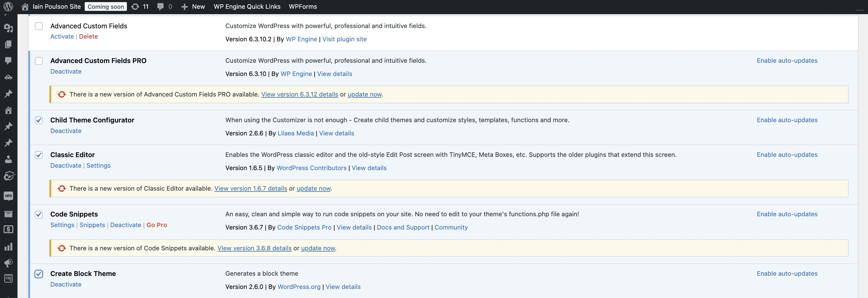The image size is (868, 298).
Task: Deactivate Child Theme Configurator
Action: click(66, 131)
